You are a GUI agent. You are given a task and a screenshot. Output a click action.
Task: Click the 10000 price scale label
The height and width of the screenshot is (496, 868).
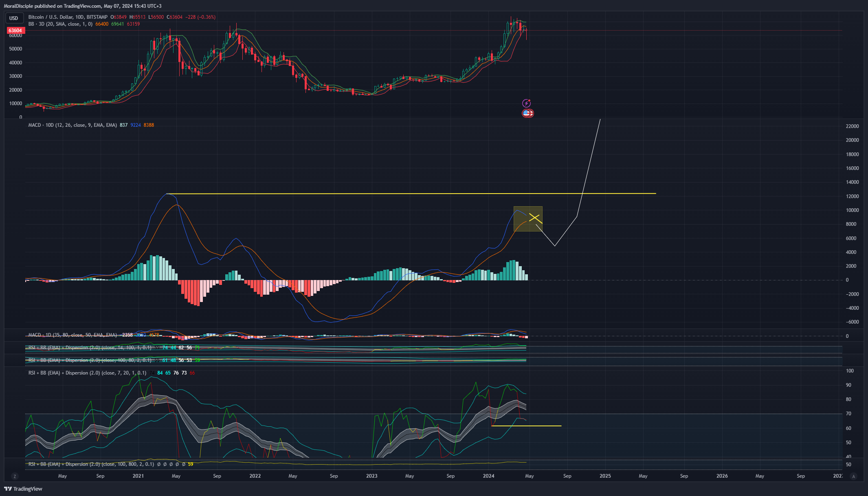[15, 104]
